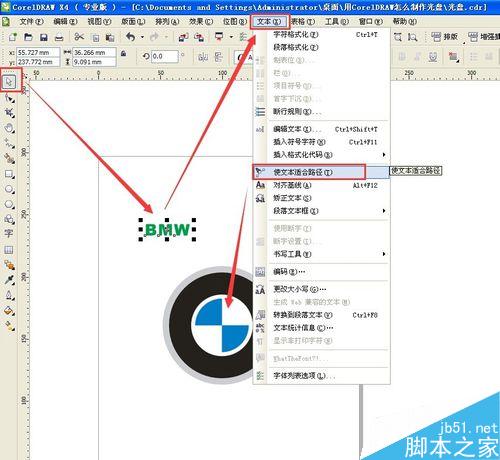
Task: Choose 插入符号字符 menu entry
Action: pos(322,142)
